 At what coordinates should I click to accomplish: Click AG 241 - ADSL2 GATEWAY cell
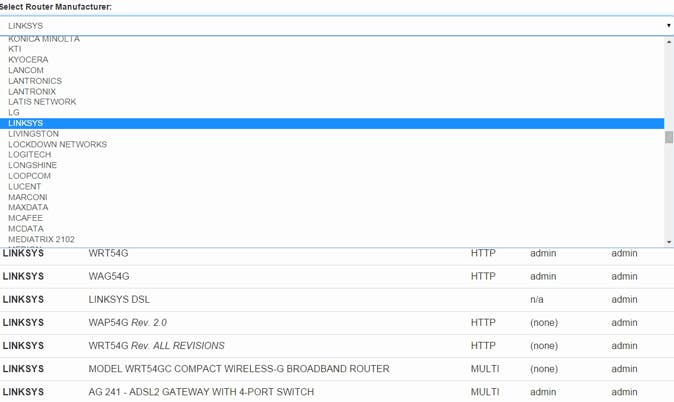pyautogui.click(x=201, y=392)
